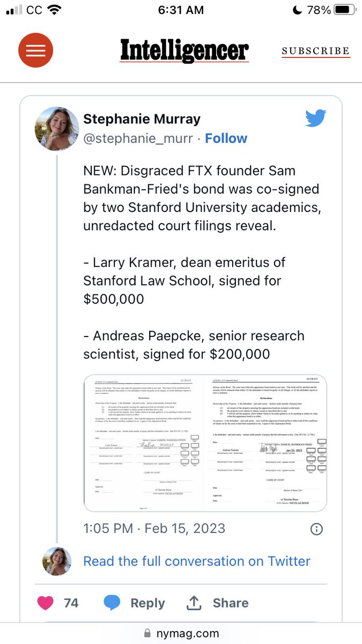Click the Twitter bird icon on the tweet
The height and width of the screenshot is (644, 362).
(316, 119)
